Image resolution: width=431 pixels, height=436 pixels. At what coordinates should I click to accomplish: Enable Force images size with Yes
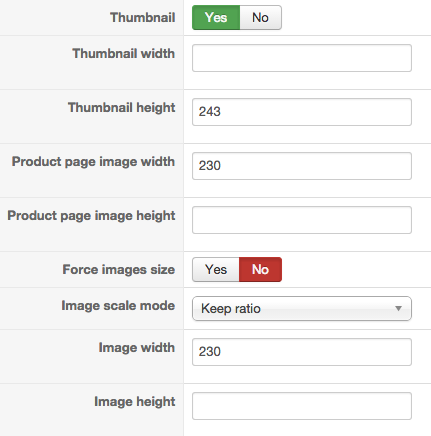click(216, 269)
